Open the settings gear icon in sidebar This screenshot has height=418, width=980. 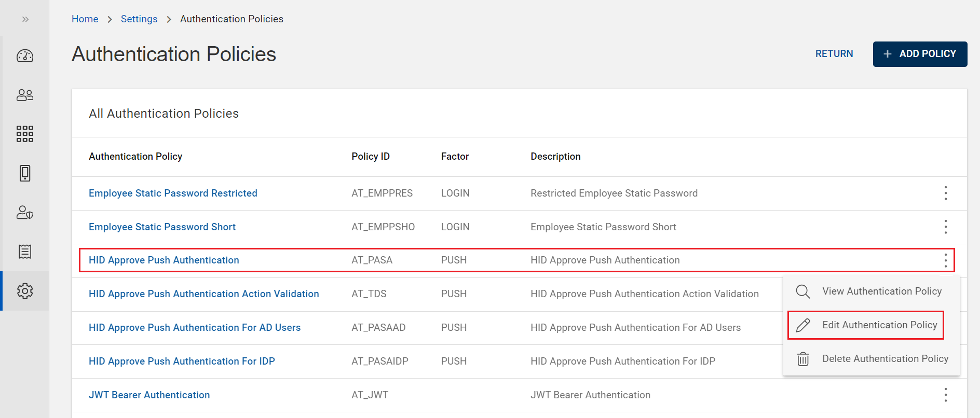[x=25, y=291]
